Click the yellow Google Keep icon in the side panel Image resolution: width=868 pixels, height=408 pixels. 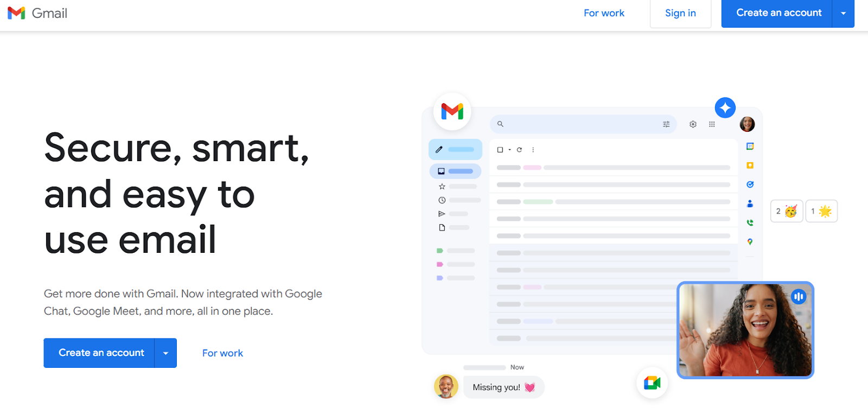pyautogui.click(x=750, y=165)
